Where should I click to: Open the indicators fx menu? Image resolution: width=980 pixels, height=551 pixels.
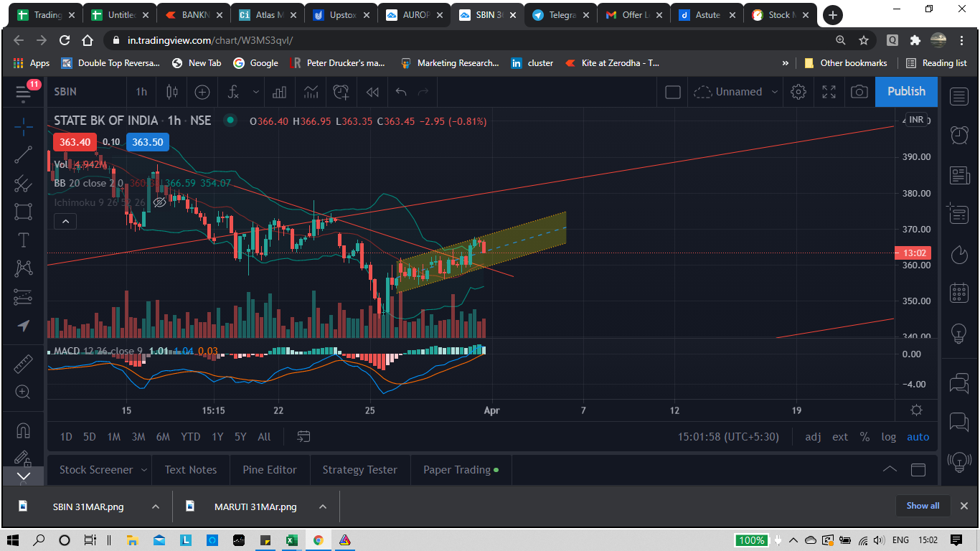coord(234,92)
